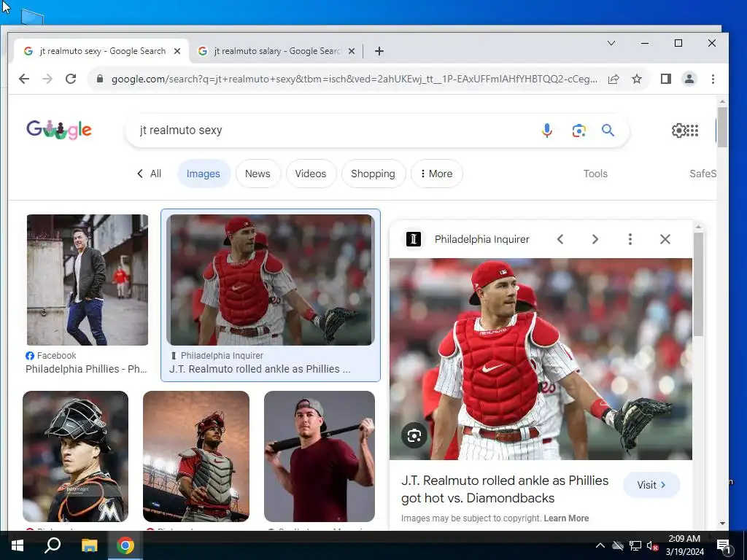Expand the More search filters
Viewport: 747px width, 560px height.
(436, 174)
